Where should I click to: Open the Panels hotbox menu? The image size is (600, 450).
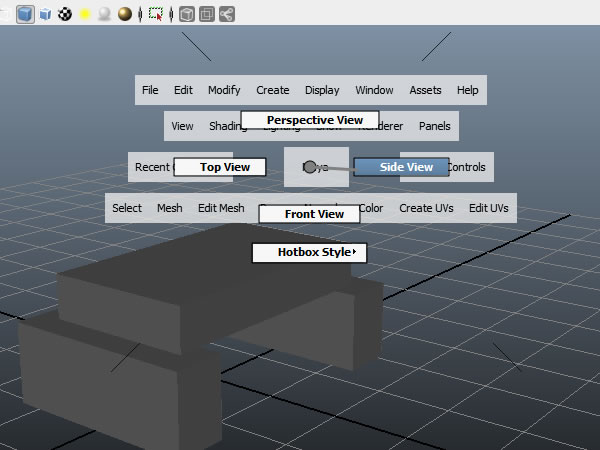pos(434,126)
